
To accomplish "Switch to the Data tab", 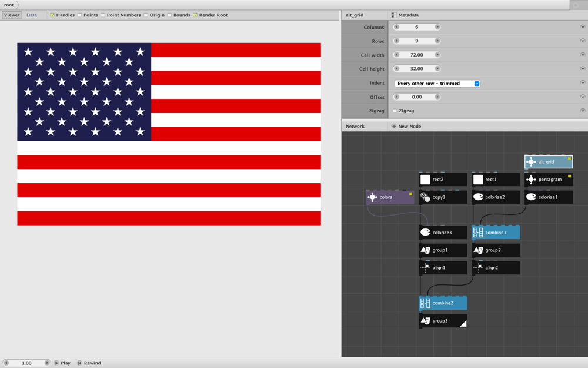I will click(32, 15).
